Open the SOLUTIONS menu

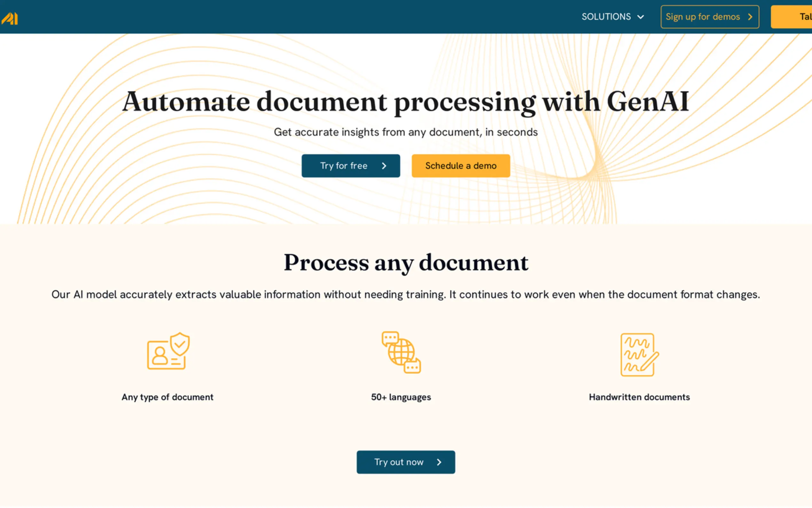(606, 17)
